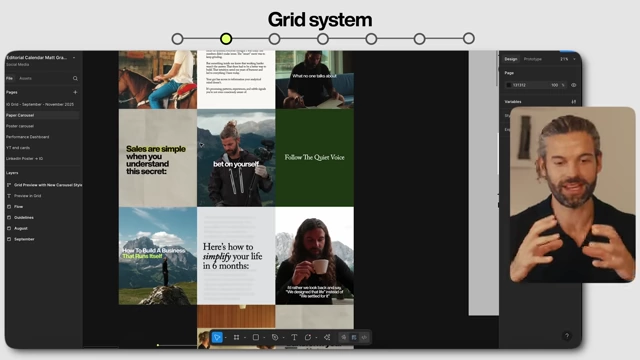This screenshot has height=360, width=640.
Task: Select the Move tool in the bottom toolbar
Action: [217, 337]
